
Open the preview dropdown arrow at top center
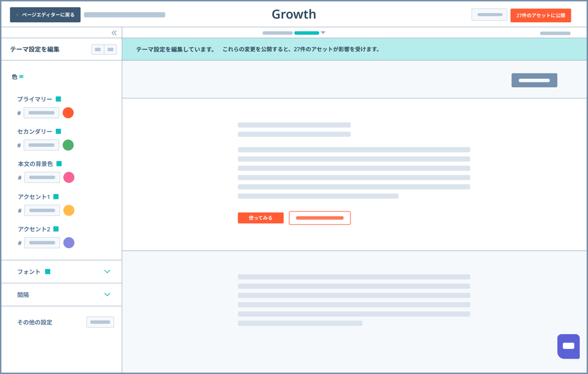click(x=324, y=33)
